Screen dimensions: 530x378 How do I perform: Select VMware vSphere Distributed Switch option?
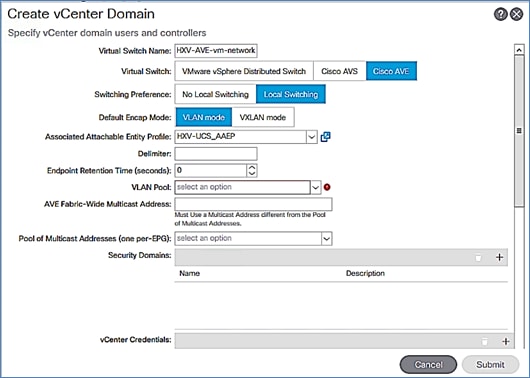244,71
